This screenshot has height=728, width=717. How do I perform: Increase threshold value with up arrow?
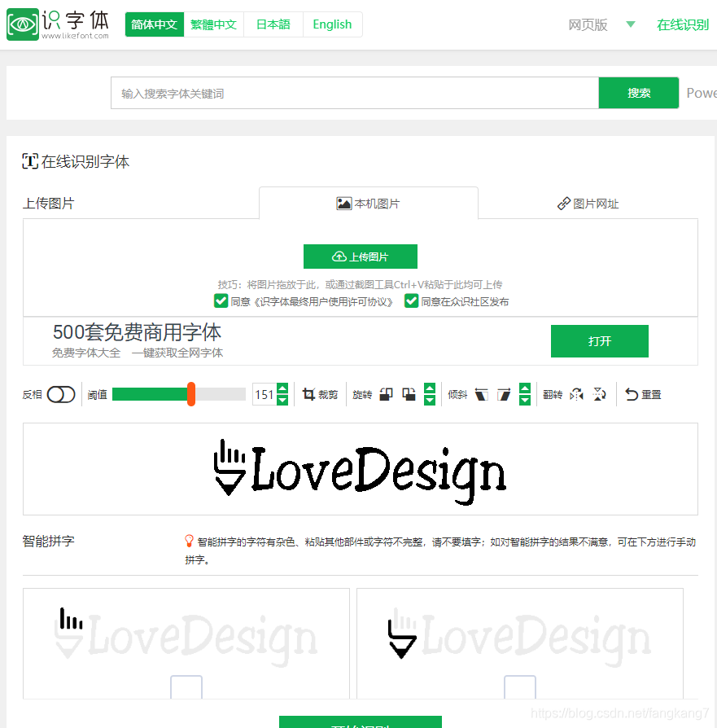click(282, 388)
